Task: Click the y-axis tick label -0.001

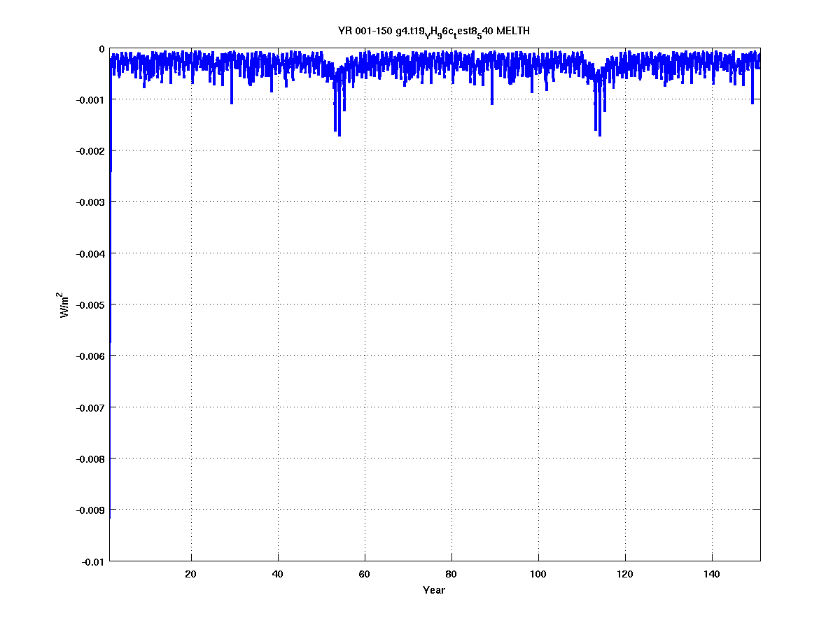Action: (x=90, y=100)
